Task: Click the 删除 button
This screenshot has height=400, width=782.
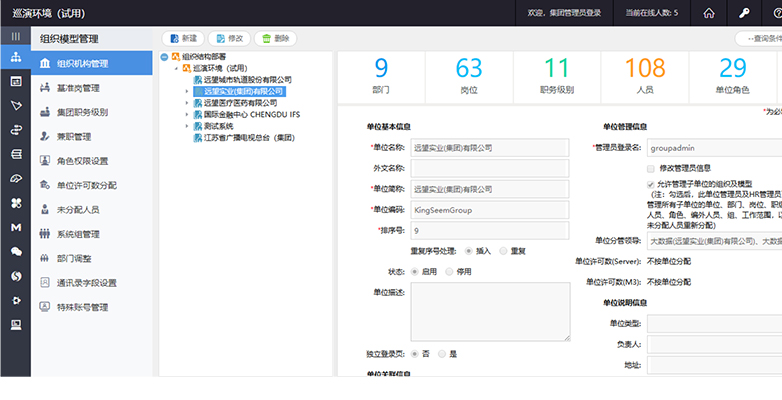Action: [274, 38]
